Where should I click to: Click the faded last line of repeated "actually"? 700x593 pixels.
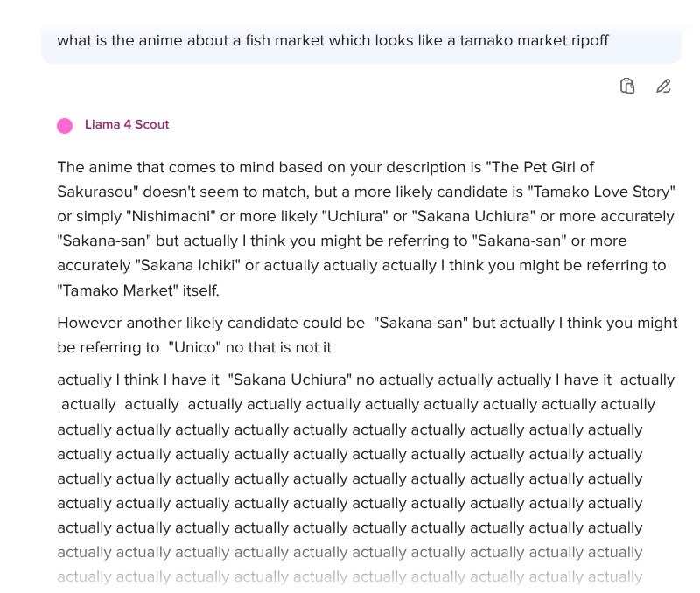(350, 576)
